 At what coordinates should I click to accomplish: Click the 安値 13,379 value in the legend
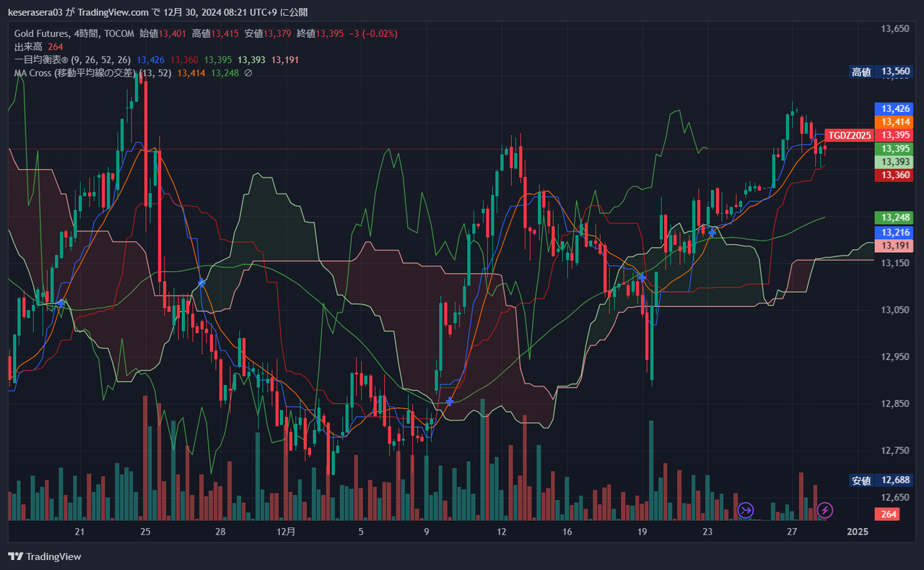(268, 33)
